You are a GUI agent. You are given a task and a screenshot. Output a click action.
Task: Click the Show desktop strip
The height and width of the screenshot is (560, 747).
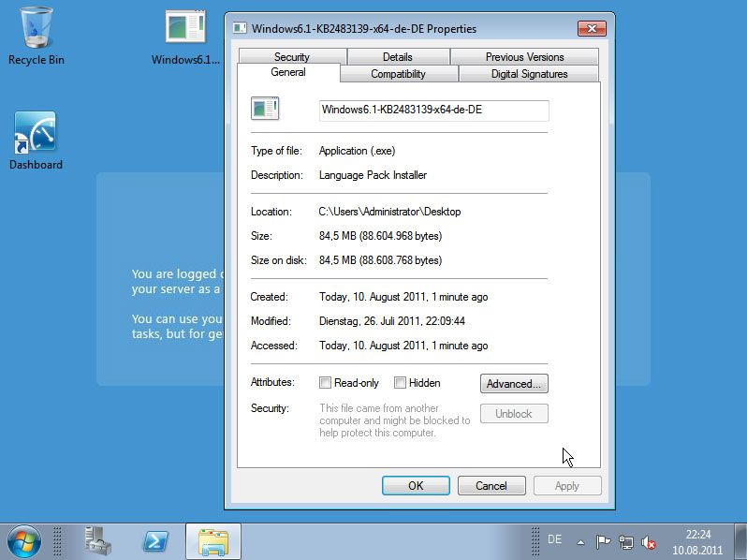740,542
